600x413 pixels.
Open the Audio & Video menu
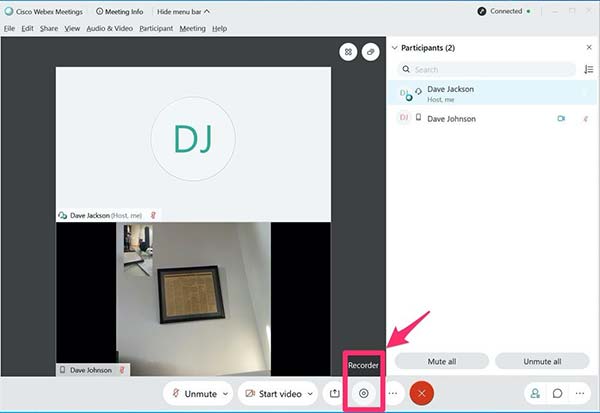pos(109,28)
